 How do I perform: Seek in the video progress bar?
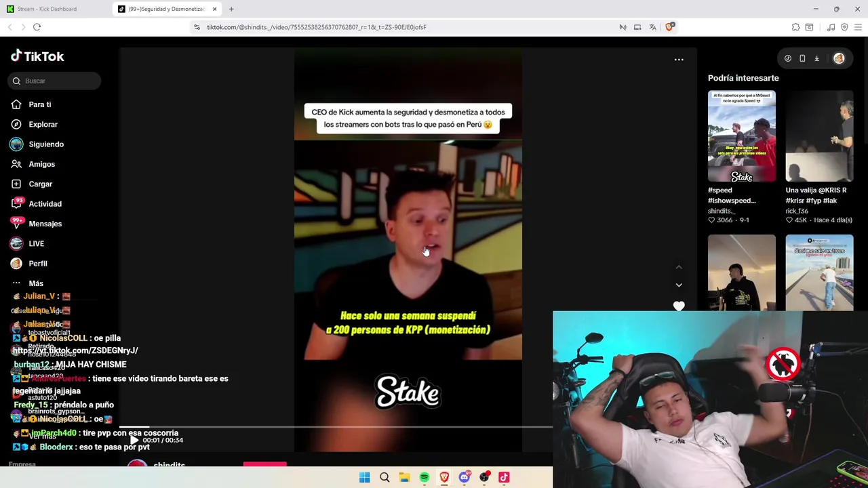coord(336,427)
